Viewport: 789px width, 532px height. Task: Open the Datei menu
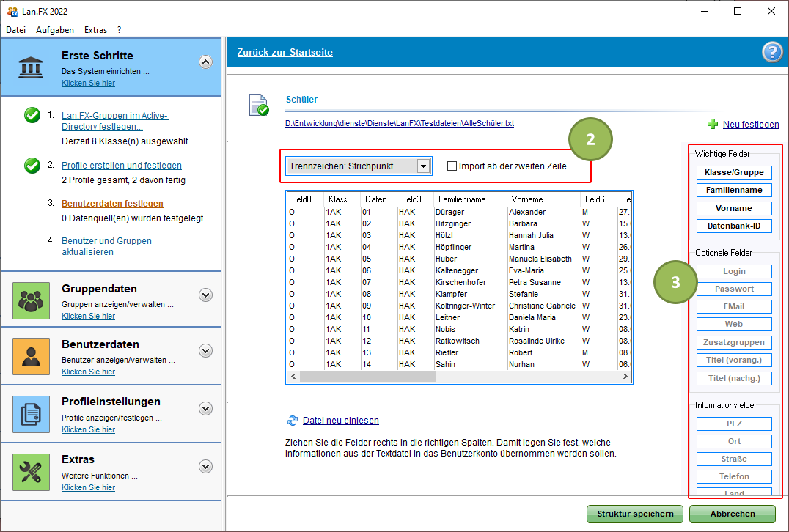click(15, 30)
